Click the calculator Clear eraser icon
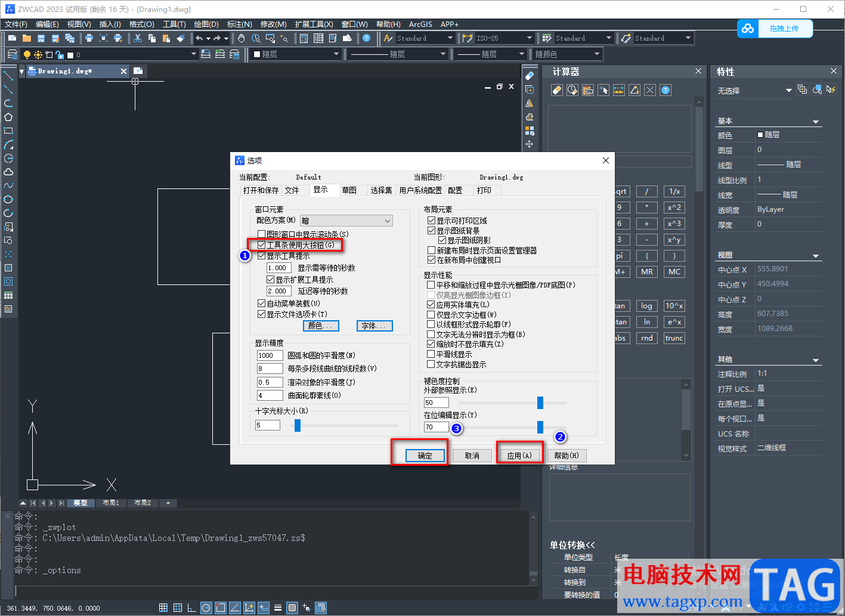The image size is (845, 616). [x=557, y=90]
